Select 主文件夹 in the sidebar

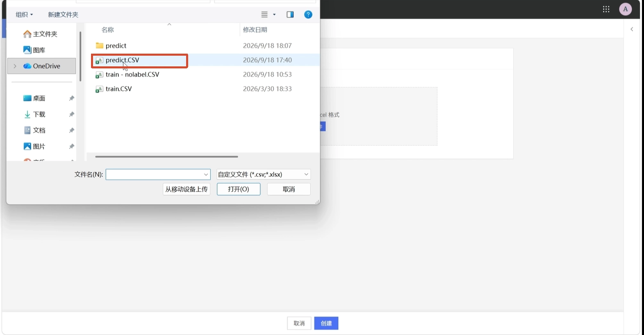[41, 34]
